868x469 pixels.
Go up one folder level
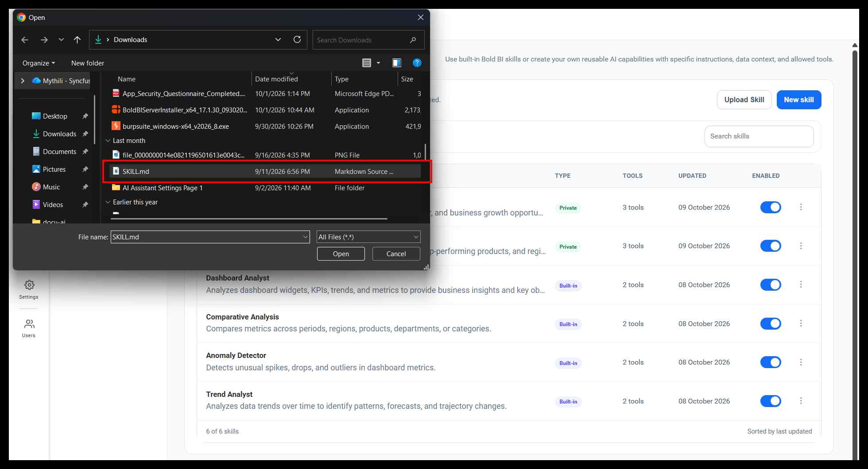coord(77,40)
